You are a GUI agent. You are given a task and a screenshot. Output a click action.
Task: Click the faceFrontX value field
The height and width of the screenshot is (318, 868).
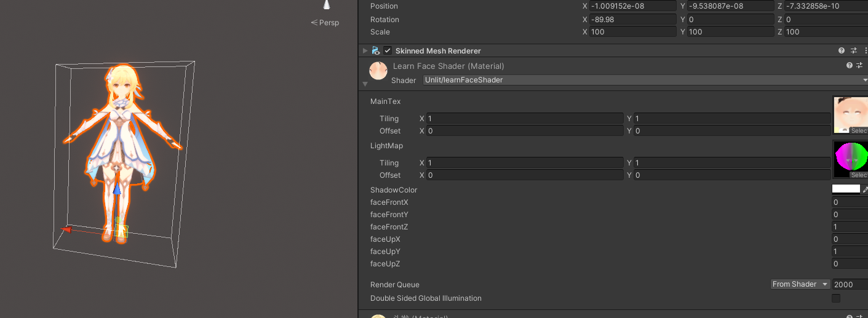(850, 202)
